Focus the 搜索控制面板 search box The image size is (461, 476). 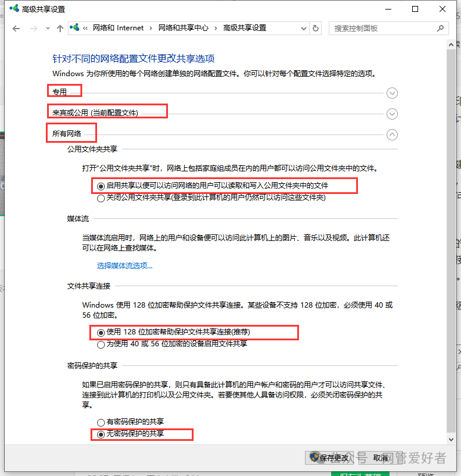(389, 29)
